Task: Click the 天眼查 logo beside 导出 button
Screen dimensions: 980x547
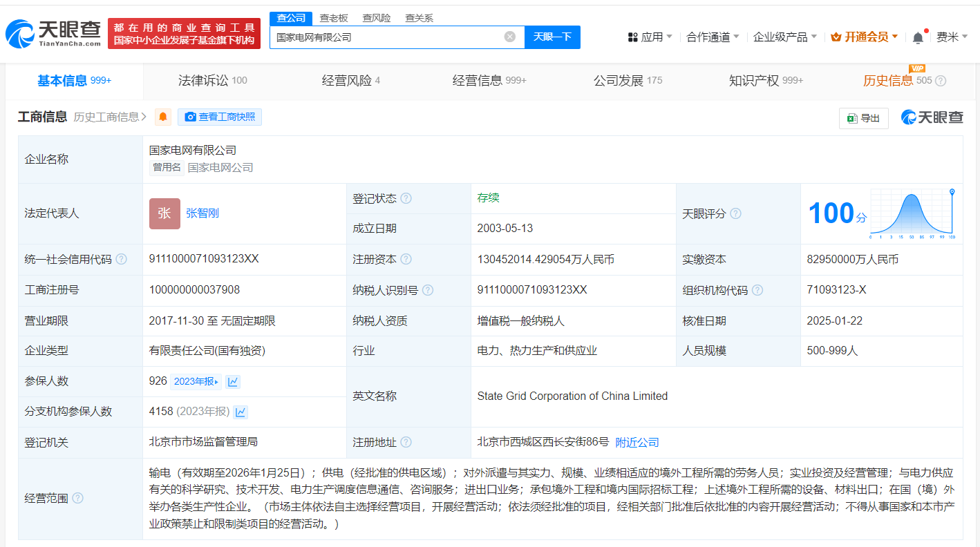Action: click(x=932, y=117)
